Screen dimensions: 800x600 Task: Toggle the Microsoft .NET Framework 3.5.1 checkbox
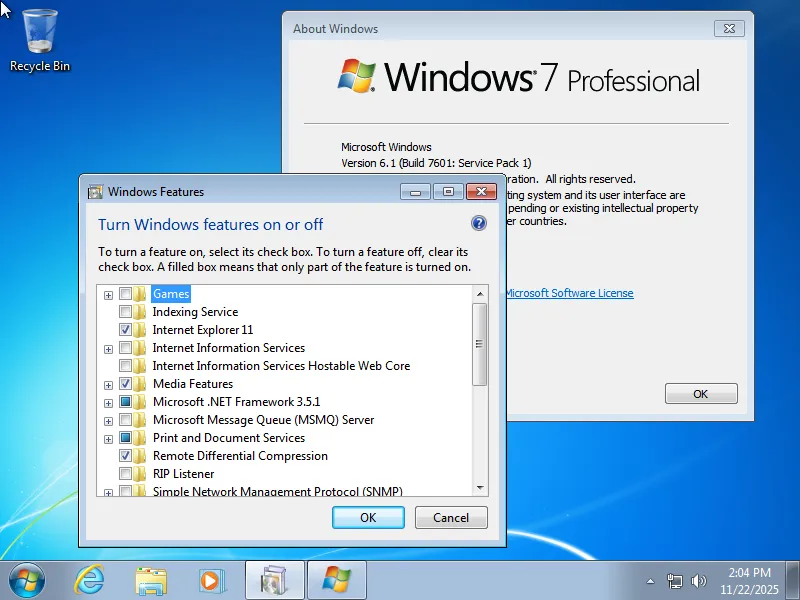pyautogui.click(x=125, y=402)
